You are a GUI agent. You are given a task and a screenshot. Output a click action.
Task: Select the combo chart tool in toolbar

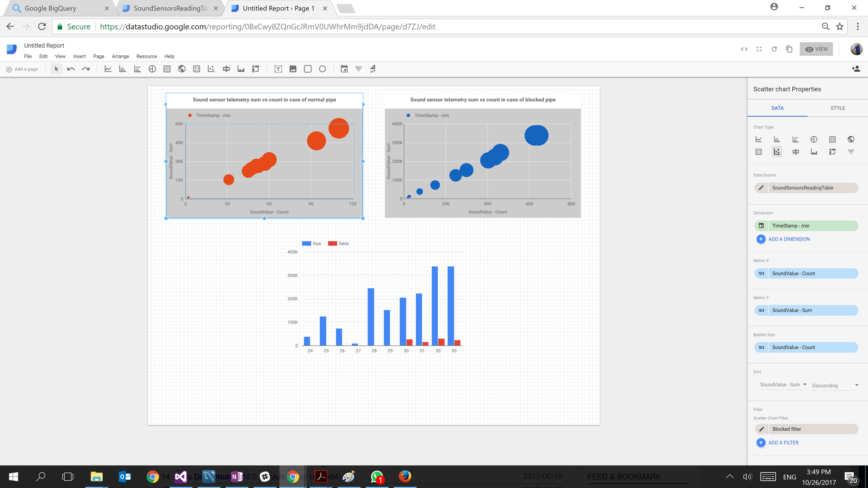[137, 69]
